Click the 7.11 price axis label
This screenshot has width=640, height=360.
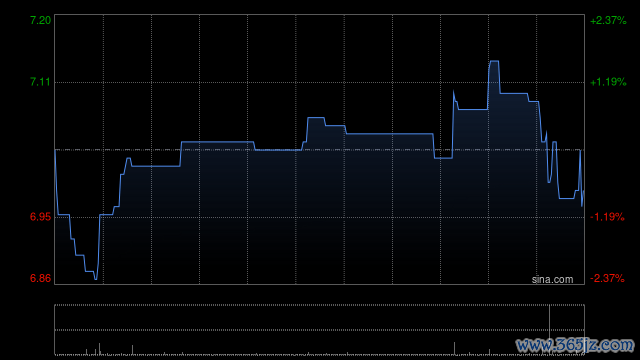40,82
